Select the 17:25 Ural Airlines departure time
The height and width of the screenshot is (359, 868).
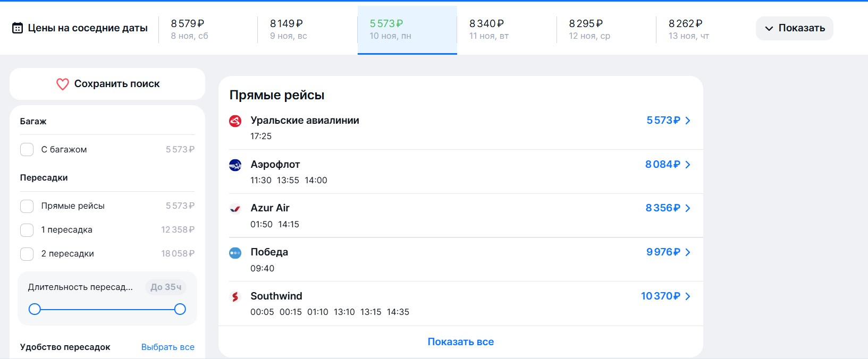pyautogui.click(x=261, y=136)
